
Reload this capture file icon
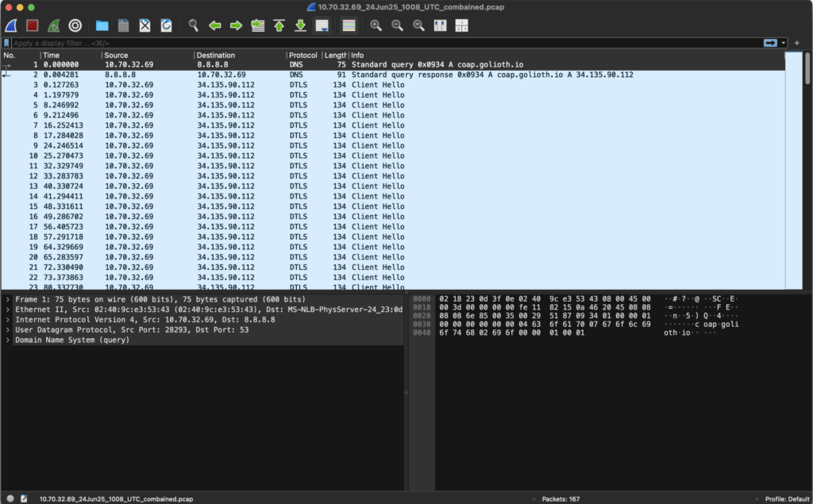[x=166, y=25]
